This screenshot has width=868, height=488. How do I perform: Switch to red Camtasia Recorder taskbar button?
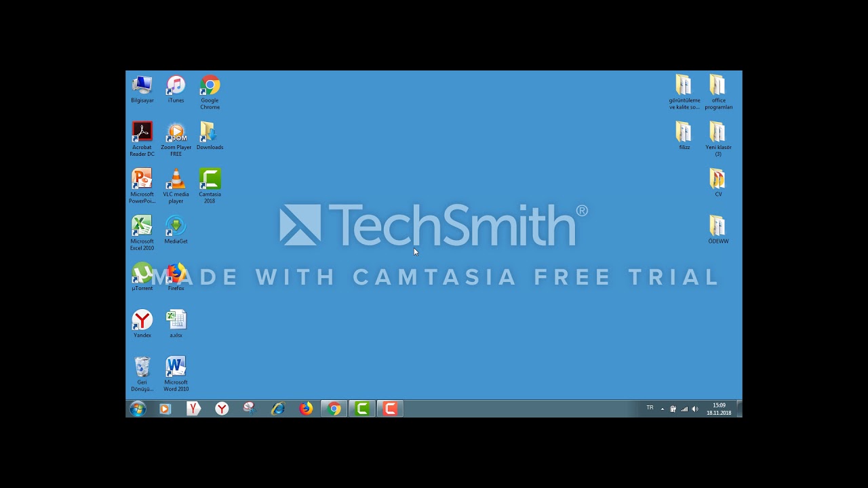click(390, 409)
